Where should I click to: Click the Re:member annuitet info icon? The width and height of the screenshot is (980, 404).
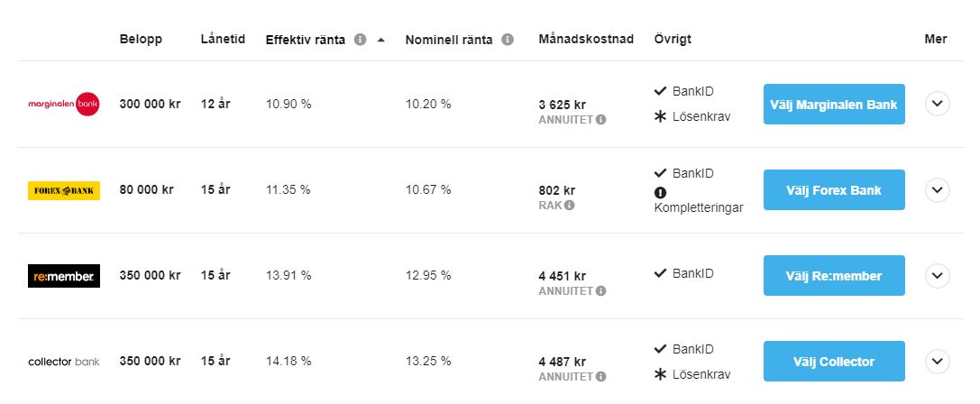point(600,290)
